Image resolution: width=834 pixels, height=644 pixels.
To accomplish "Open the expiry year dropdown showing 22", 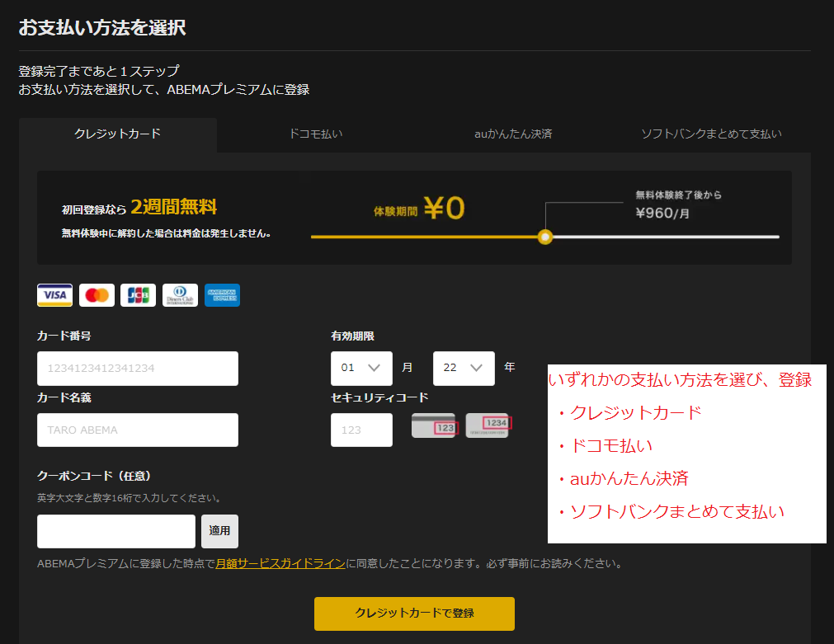I will [x=464, y=368].
